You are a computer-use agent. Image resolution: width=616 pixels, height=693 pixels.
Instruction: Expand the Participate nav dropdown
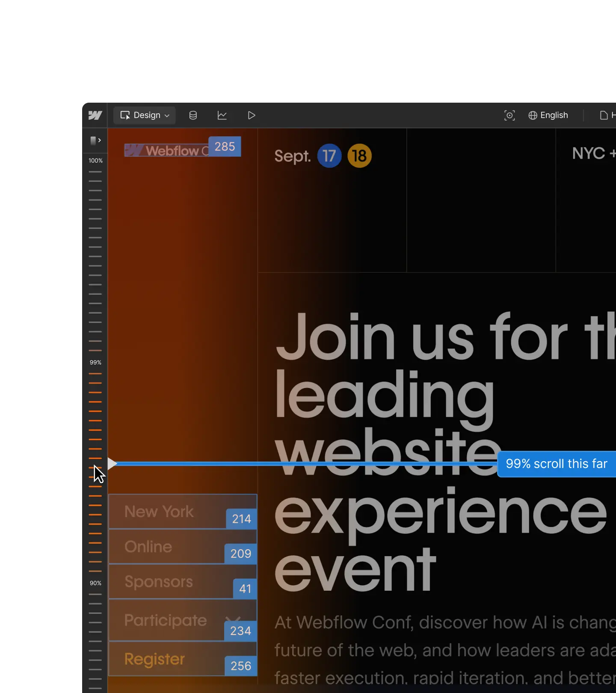point(183,620)
